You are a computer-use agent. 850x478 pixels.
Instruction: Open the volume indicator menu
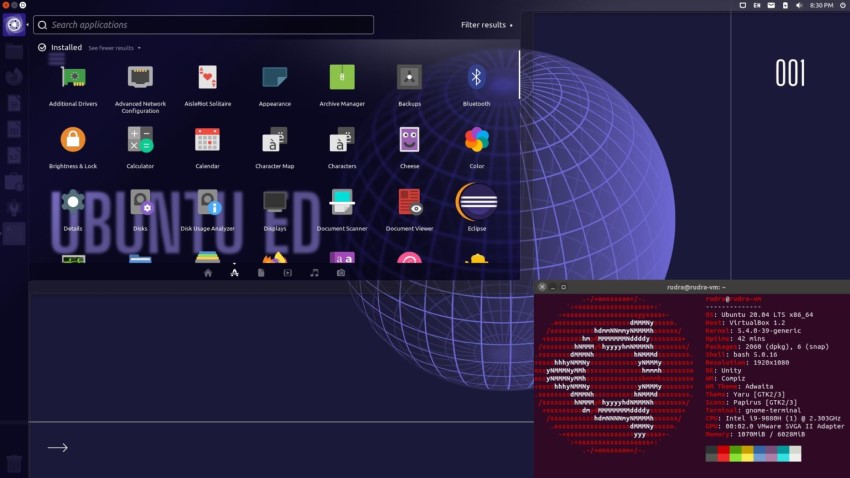[x=799, y=5]
